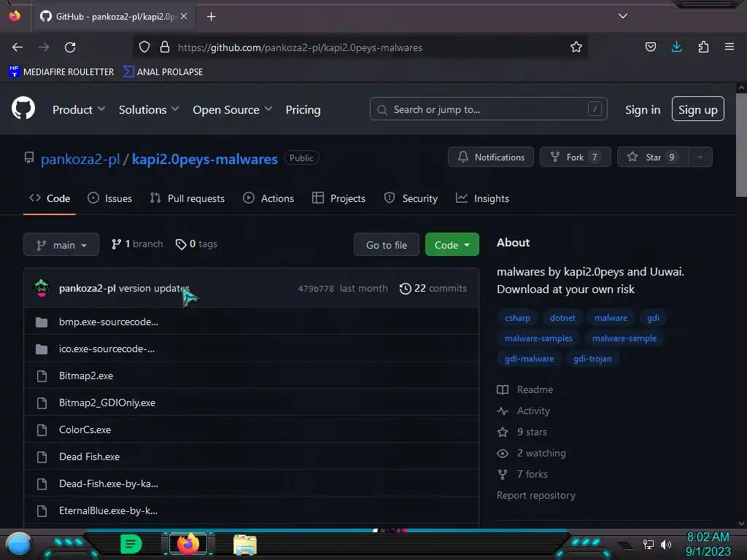747x560 pixels.
Task: View 22 commits history
Action: click(433, 288)
